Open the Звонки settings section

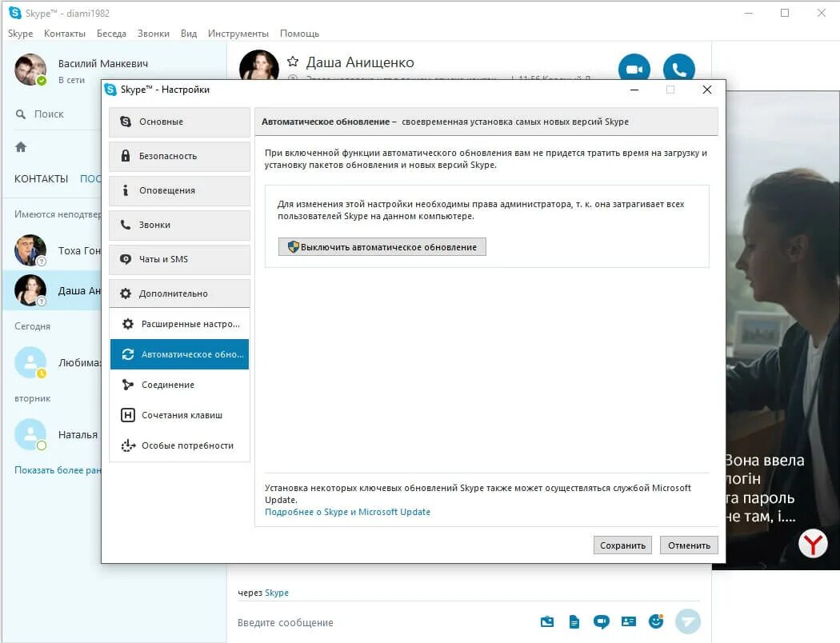point(179,225)
